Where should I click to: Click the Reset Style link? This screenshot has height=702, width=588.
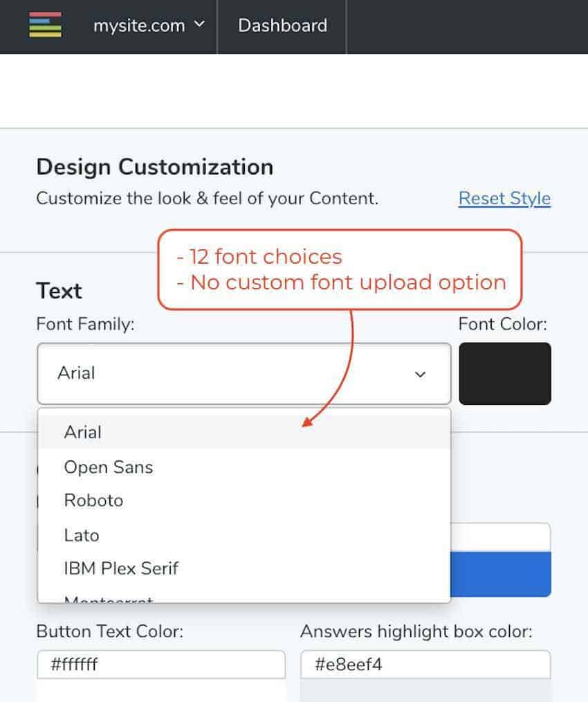(504, 198)
